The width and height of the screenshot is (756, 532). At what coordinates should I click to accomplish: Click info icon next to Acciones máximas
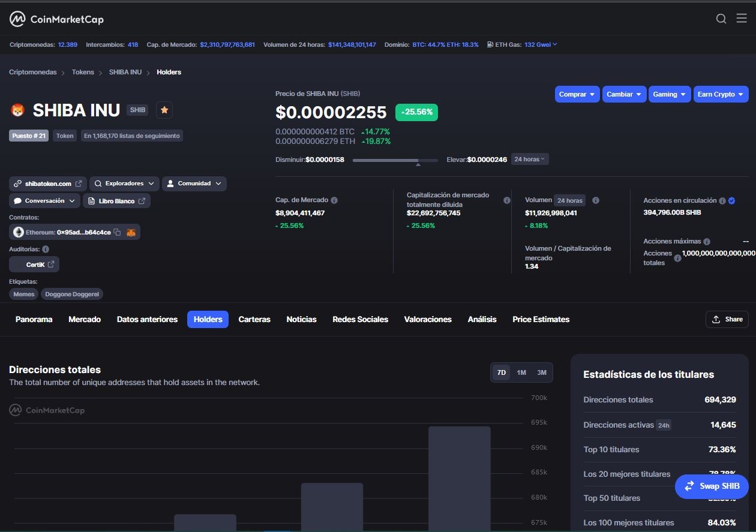pyautogui.click(x=707, y=241)
